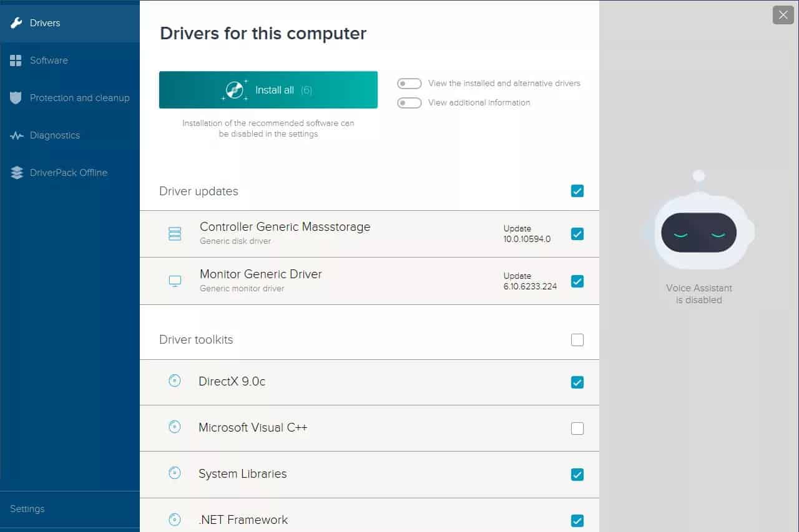
Task: Open the Protection and cleanup shield icon
Action: click(x=14, y=97)
